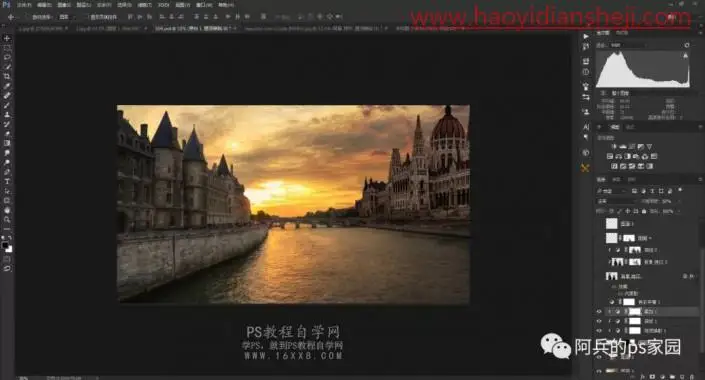The height and width of the screenshot is (380, 705).
Task: Toggle layer filtering switch in Layers panel
Action: tap(680, 191)
